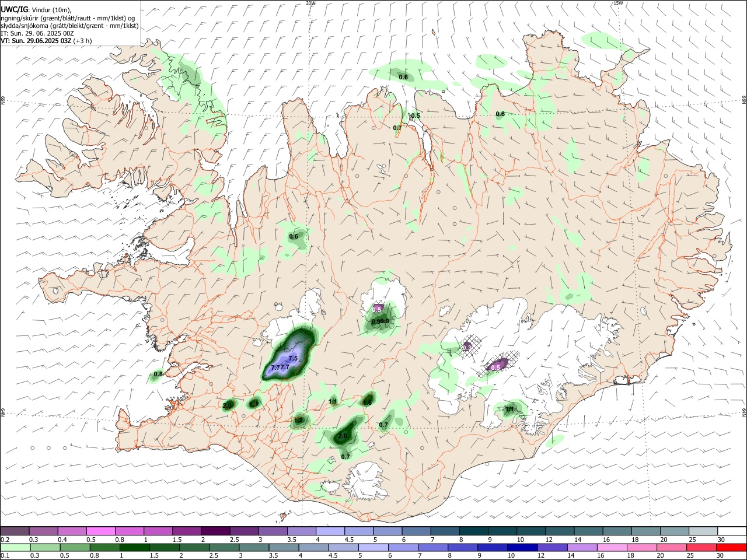This screenshot has height=560, width=747.
Task: Click the '0.90.9' label beside Hofsjökull glacier
Action: point(380,321)
